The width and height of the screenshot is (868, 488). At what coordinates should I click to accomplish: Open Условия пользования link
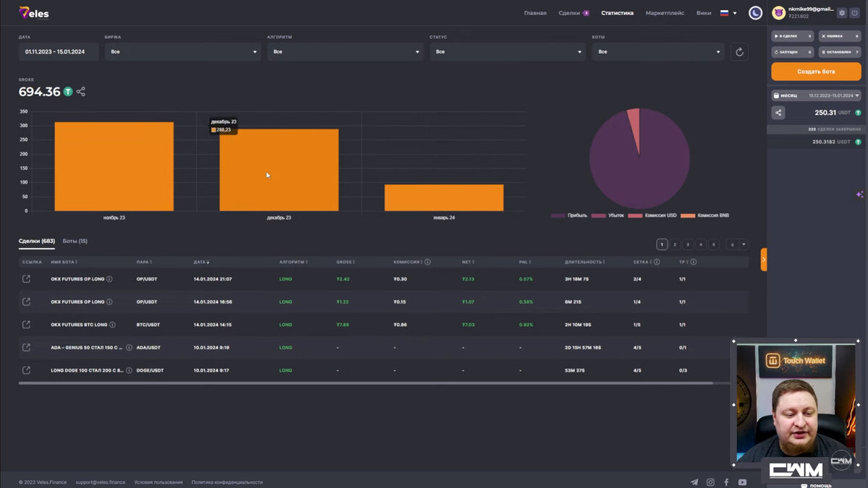(x=158, y=482)
